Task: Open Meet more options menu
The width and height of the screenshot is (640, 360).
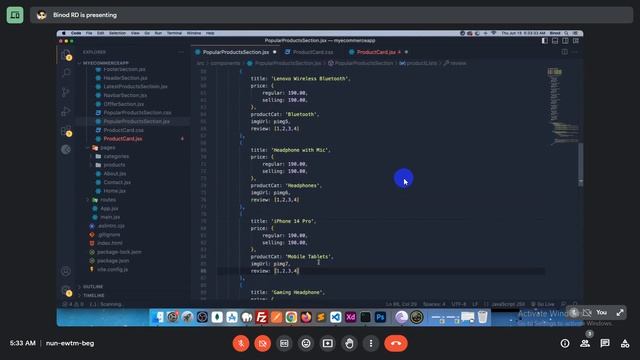Action: [x=371, y=343]
